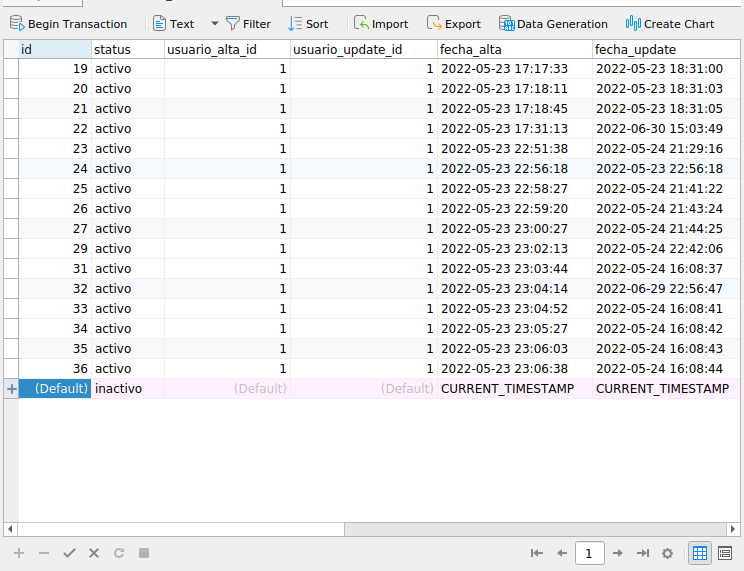Open the Import wizard
Screen dimensions: 744x571
[x=381, y=24]
